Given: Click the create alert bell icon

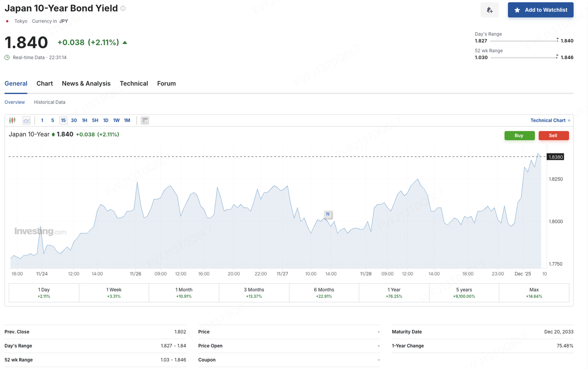Looking at the screenshot, I should [489, 10].
